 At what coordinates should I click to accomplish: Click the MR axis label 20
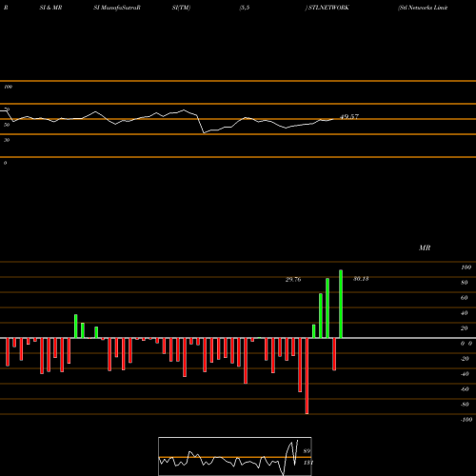[x=465, y=328]
